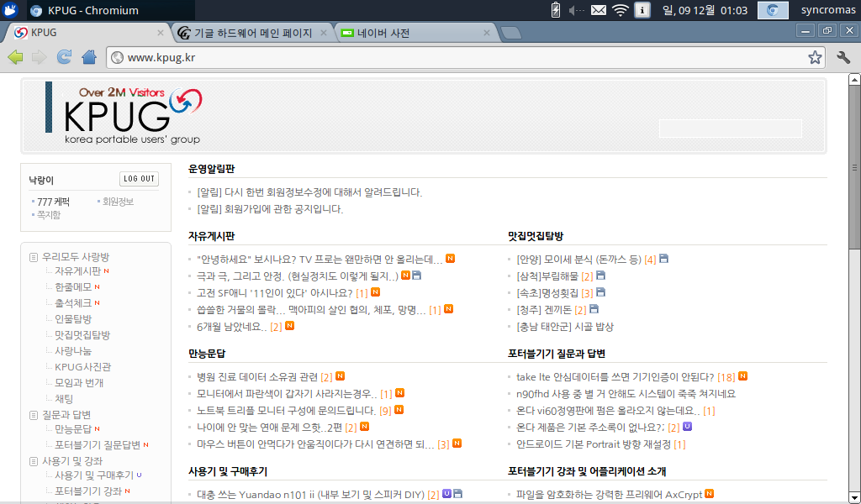This screenshot has width=861, height=504.
Task: Switch to the 기글 하드웨어 메인 페이지 tab
Action: point(252,33)
